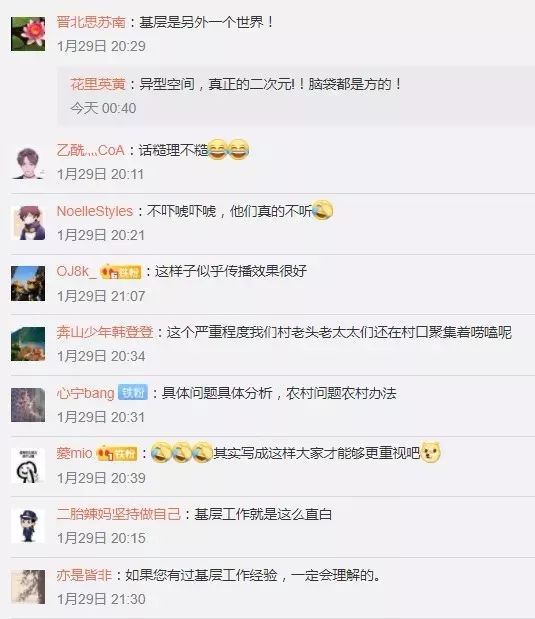Open the 亦是皆非 username link
Screen dimensions: 535x619
tap(84, 576)
